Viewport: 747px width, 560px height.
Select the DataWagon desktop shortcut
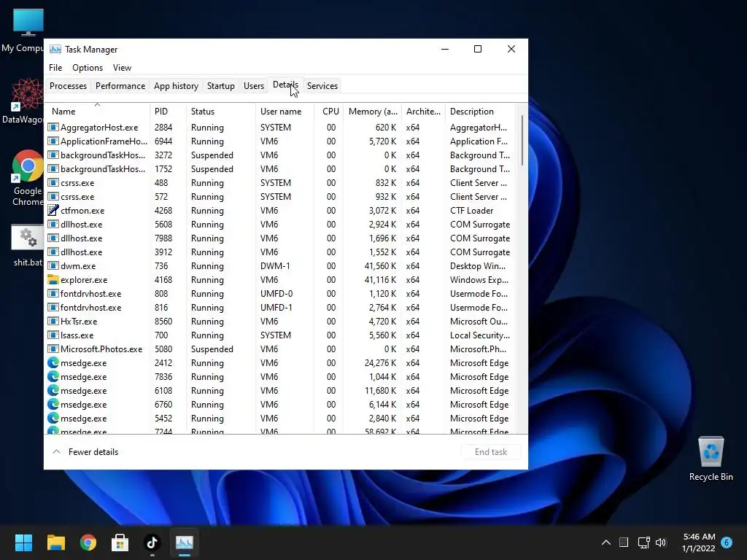(23, 101)
